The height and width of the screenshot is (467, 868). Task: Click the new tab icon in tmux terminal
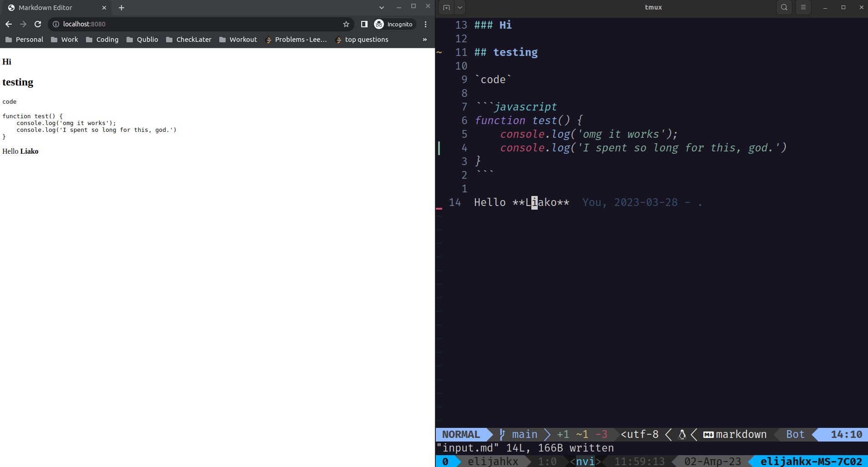point(446,7)
